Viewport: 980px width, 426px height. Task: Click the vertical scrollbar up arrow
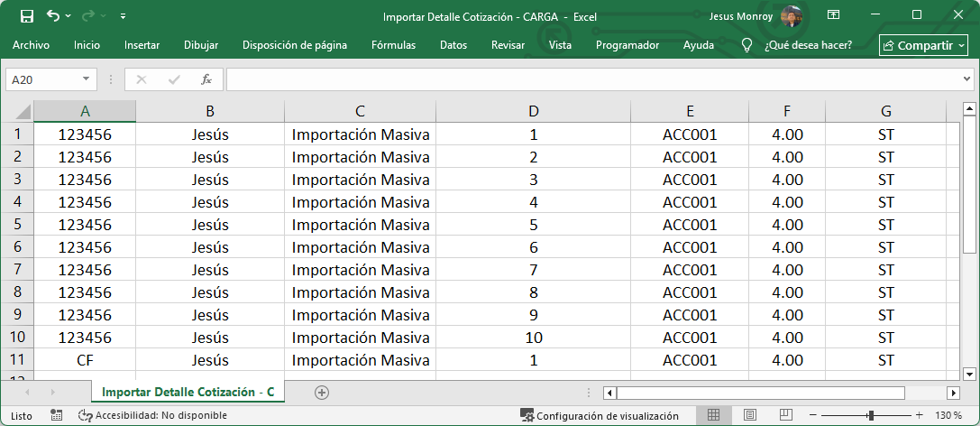click(969, 108)
